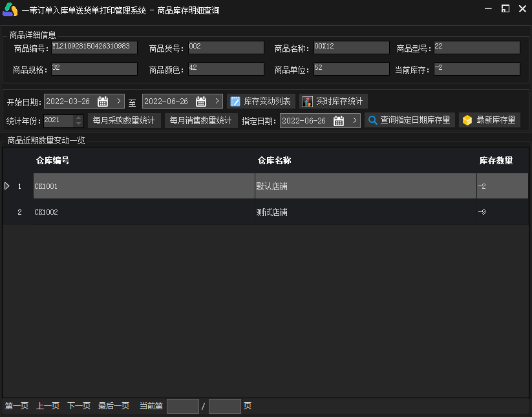The image size is (532, 417).
Task: Open calendar icon of end date 2022-06-26
Action: [201, 101]
